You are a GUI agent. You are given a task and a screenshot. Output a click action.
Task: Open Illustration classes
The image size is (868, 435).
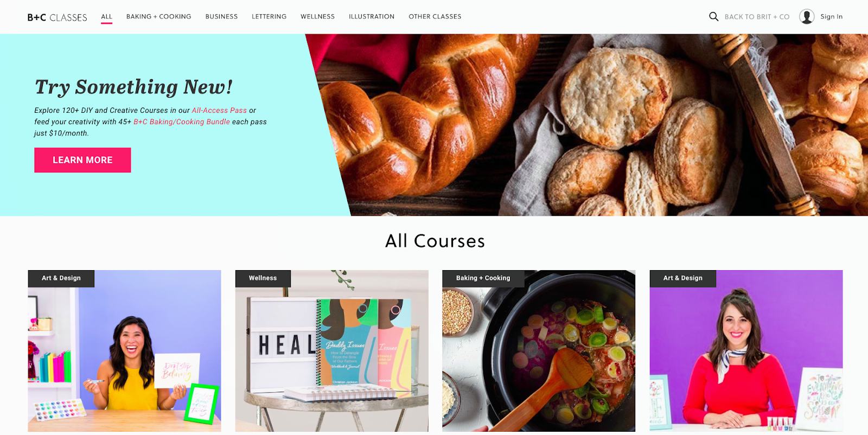pos(372,17)
